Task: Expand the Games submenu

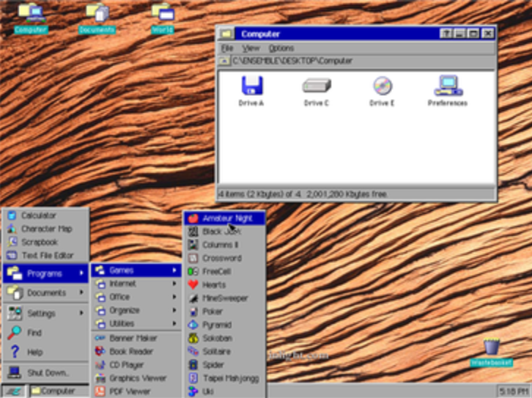Action: click(136, 270)
